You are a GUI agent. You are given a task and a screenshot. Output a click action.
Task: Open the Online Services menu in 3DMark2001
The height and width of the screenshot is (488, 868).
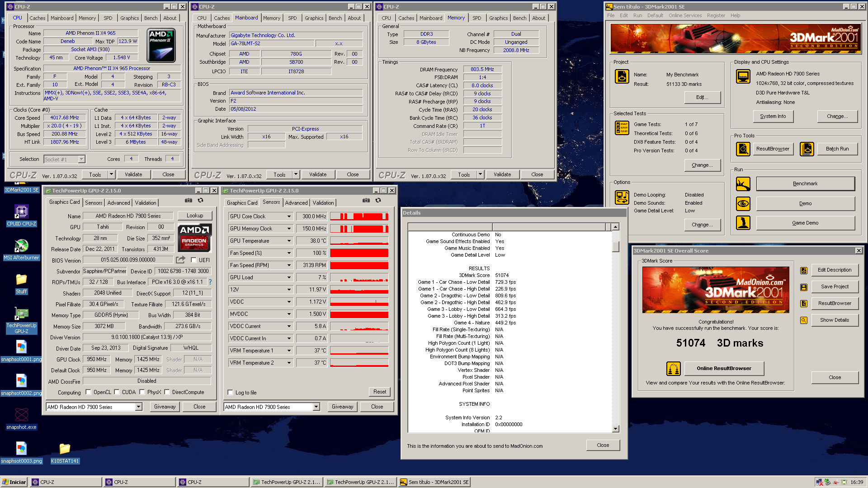685,15
